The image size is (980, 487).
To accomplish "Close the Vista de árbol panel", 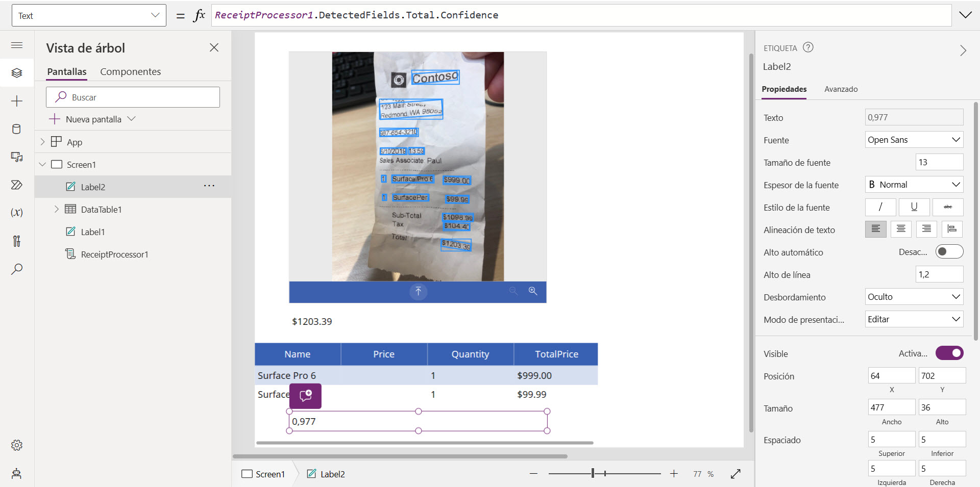I will point(214,47).
